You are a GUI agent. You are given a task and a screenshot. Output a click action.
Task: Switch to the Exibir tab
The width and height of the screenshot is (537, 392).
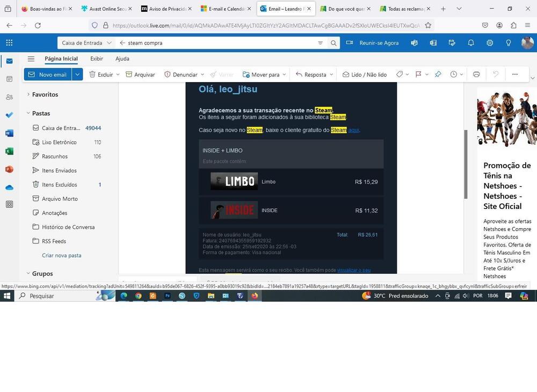[x=97, y=59]
